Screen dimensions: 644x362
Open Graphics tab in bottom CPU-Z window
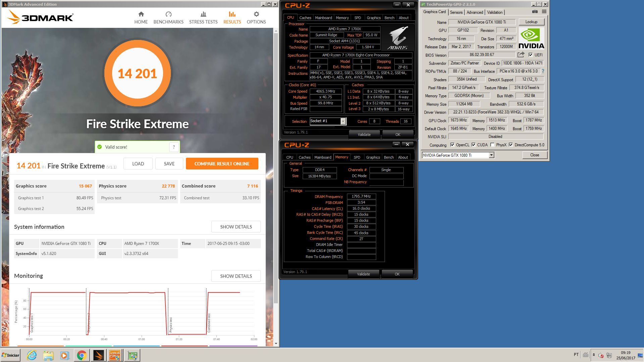pos(373,157)
